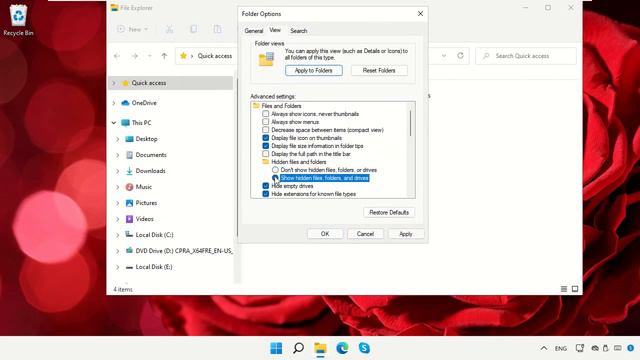Expand Downloads tree node chevron

tap(118, 171)
